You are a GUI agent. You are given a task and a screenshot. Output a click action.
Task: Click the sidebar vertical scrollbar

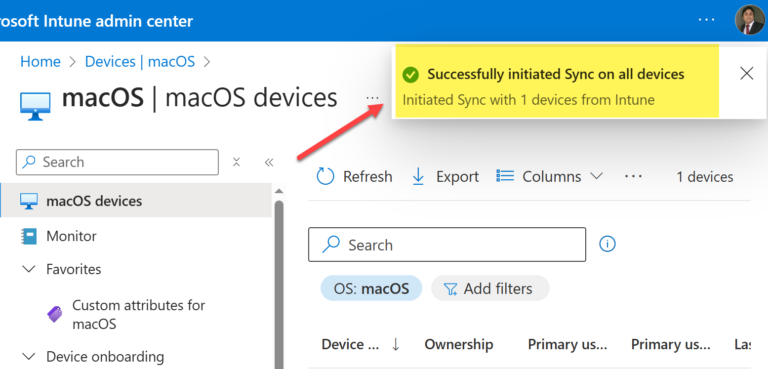[279, 284]
